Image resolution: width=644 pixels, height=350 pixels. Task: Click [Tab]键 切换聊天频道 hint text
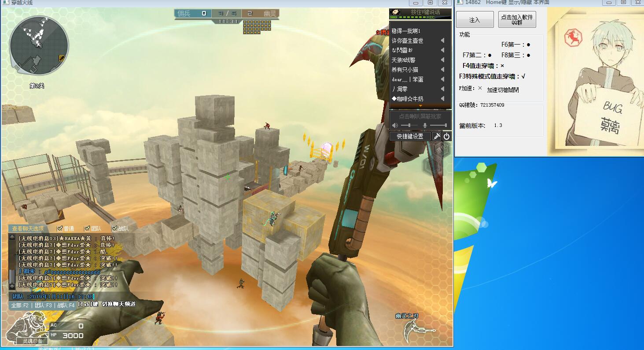click(x=107, y=304)
